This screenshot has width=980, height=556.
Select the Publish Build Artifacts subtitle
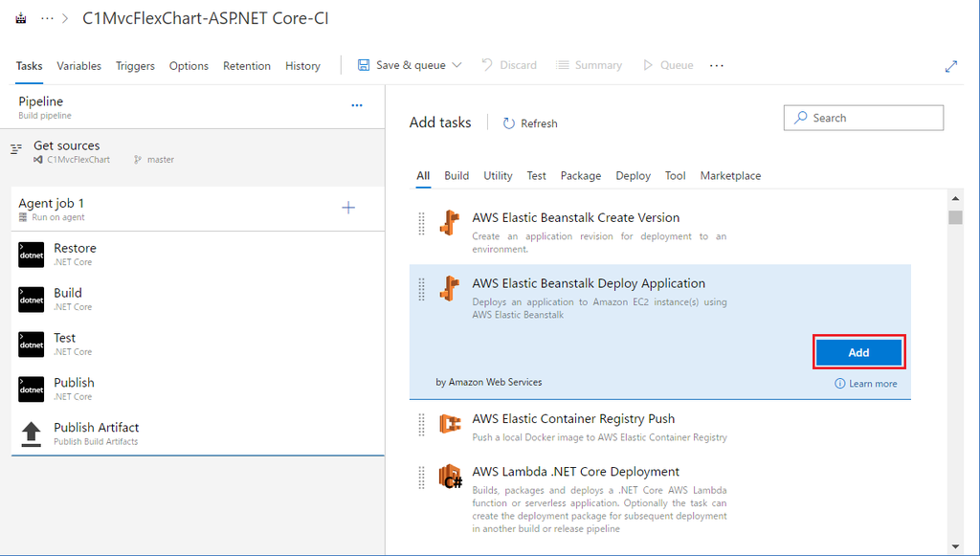click(96, 442)
